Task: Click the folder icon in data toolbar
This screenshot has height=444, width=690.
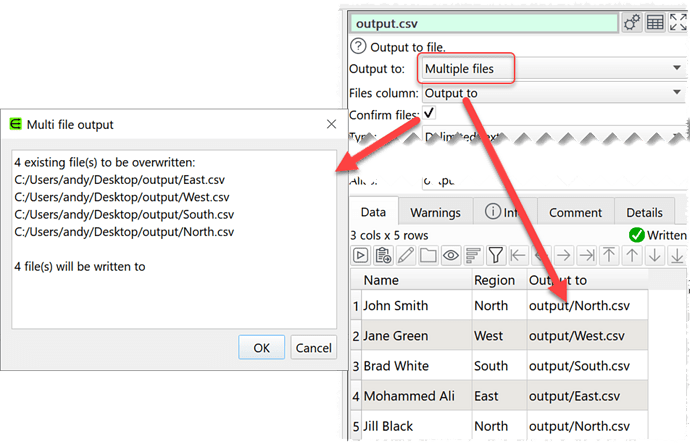Action: coord(428,256)
